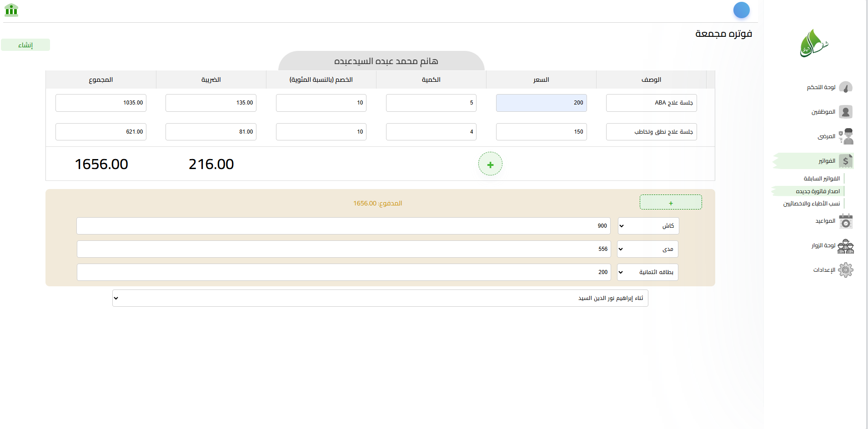This screenshot has width=868, height=429.
Task: Open Employees via the person icon
Action: (845, 112)
